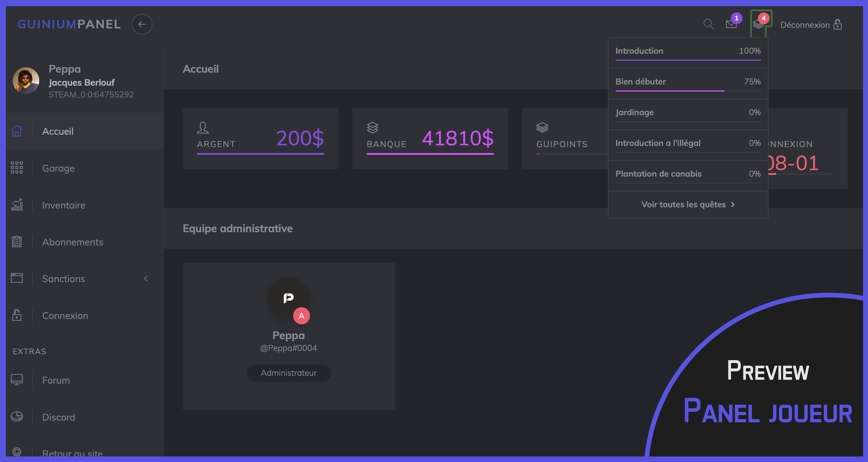This screenshot has width=868, height=462.
Task: Open the Abonnements menu item
Action: (x=72, y=242)
